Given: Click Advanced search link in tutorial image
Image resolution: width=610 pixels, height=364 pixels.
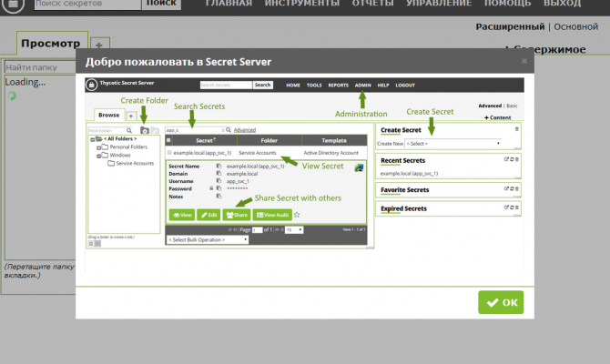Looking at the screenshot, I should click(x=245, y=130).
